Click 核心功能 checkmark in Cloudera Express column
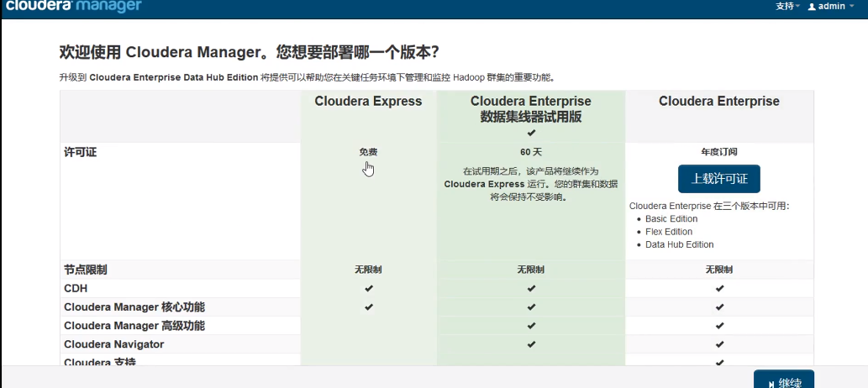868x388 pixels. point(369,307)
